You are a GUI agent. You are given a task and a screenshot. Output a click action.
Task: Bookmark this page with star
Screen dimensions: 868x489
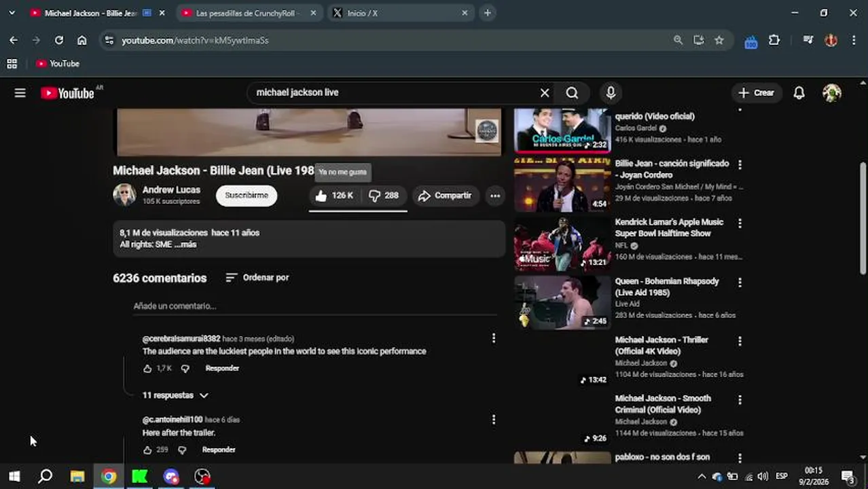[x=719, y=40]
